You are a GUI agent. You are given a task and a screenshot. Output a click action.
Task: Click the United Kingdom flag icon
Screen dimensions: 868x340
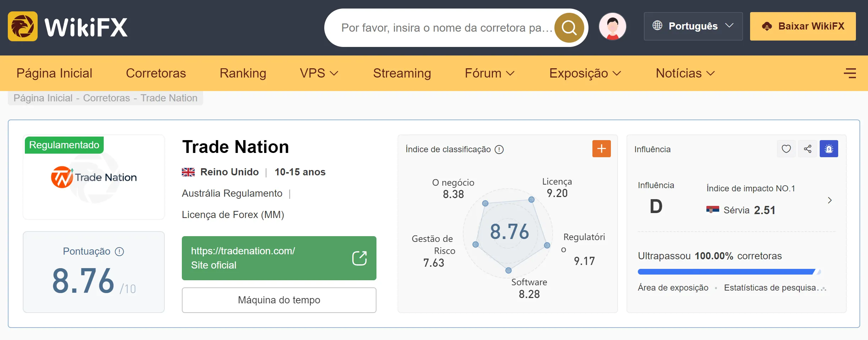(x=188, y=172)
